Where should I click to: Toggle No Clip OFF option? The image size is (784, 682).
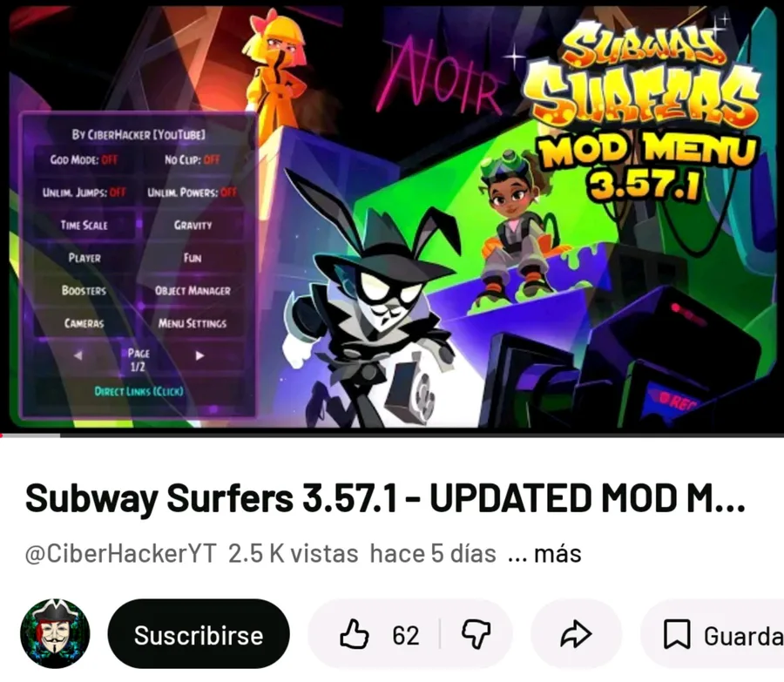tap(192, 159)
